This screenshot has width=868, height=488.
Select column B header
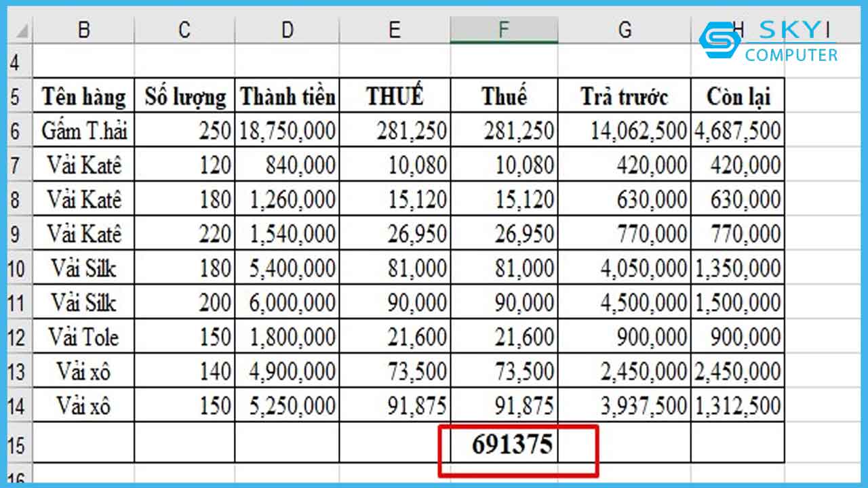(83, 30)
